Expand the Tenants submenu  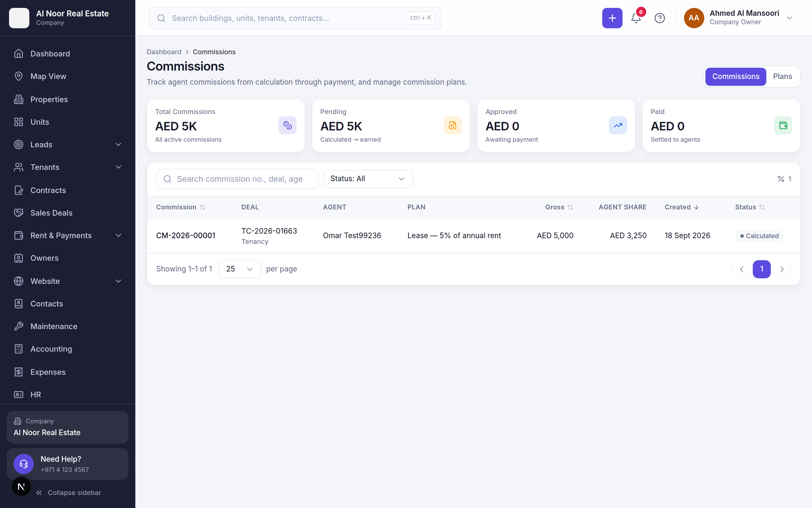[118, 167]
